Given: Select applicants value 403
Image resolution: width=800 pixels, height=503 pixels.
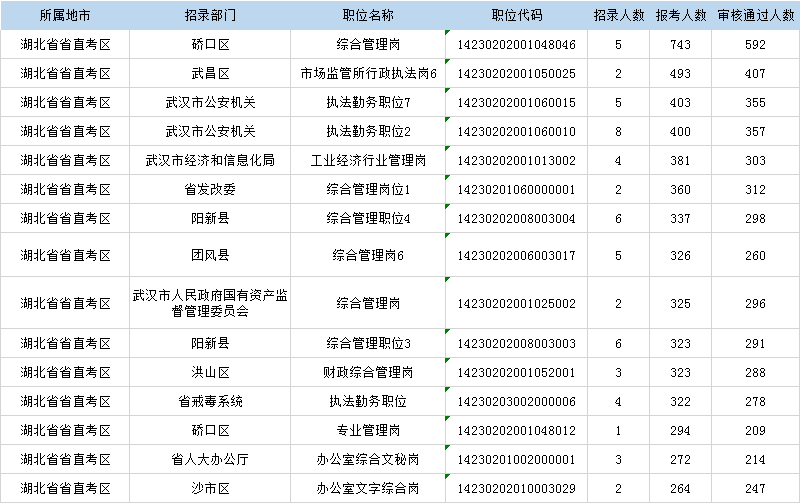Looking at the screenshot, I should coord(681,103).
